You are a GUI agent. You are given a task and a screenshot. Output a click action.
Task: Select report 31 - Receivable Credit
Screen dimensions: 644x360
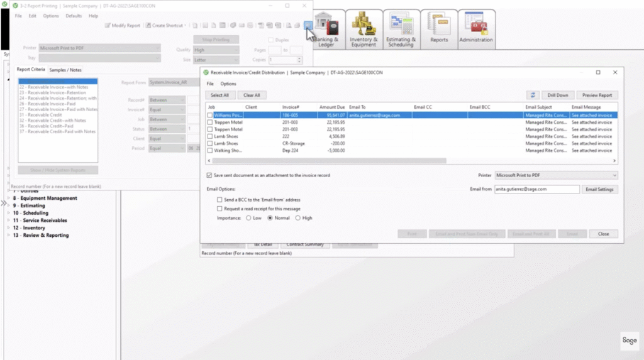click(x=41, y=115)
